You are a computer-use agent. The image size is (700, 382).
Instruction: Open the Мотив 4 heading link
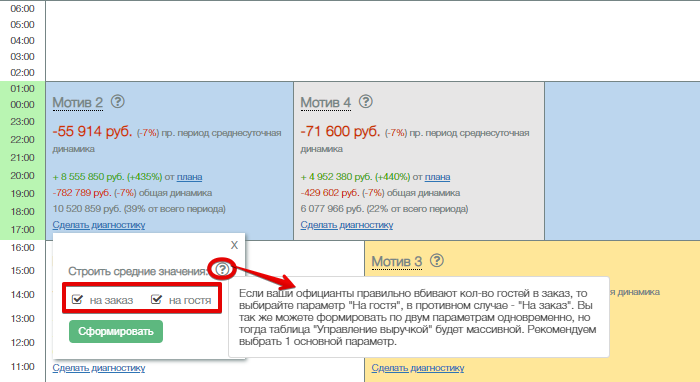(x=325, y=103)
